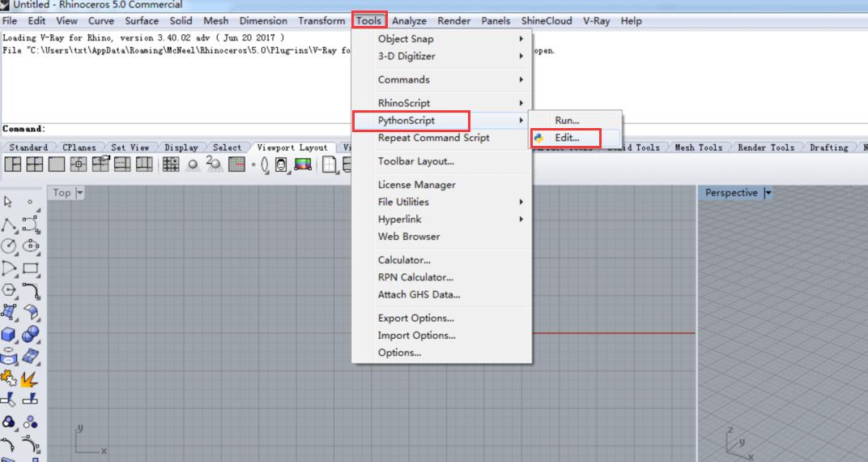Select the surface from corner points tool
This screenshot has height=462, width=868.
click(8, 312)
